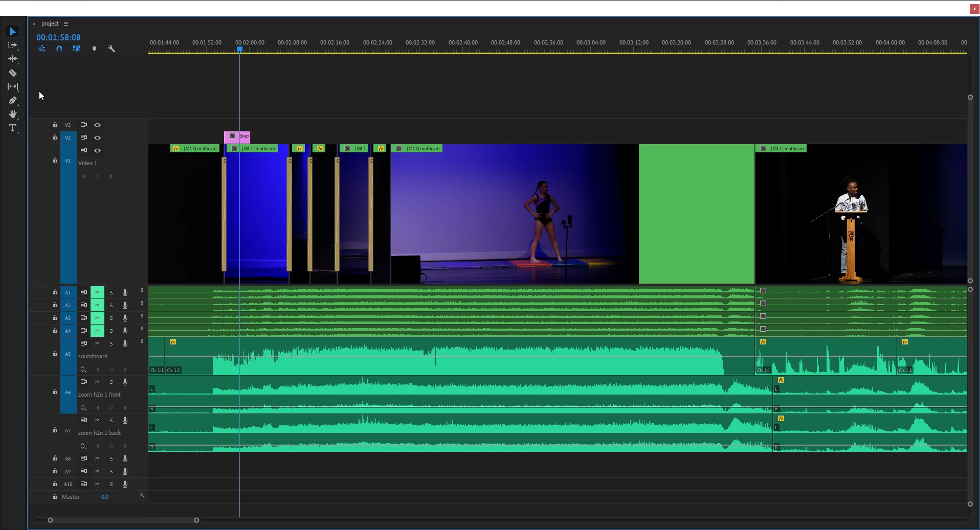The width and height of the screenshot is (980, 530).
Task: Select the Track Select Forward tool
Action: point(13,45)
